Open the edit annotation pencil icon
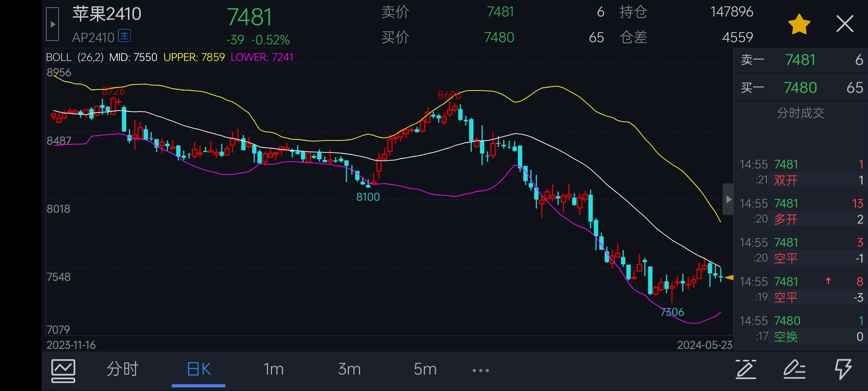868x391 pixels. 794,370
